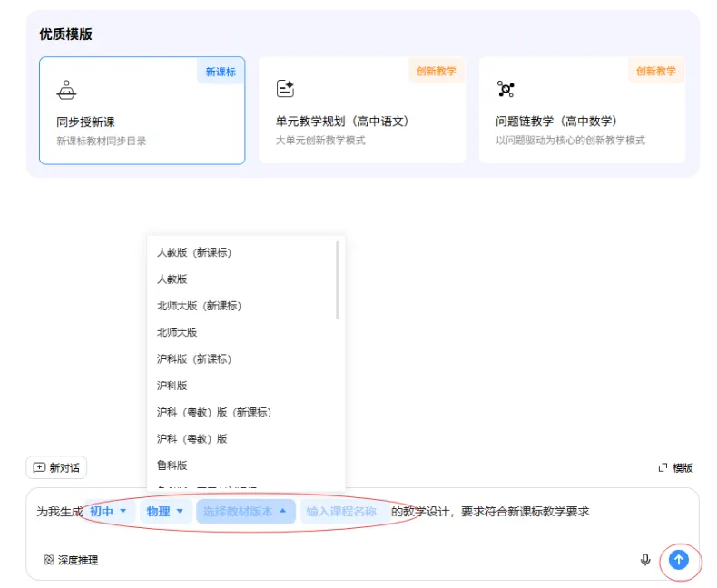Select the plain 人教版 option
Viewport: 717px width, 588px height.
point(246,279)
